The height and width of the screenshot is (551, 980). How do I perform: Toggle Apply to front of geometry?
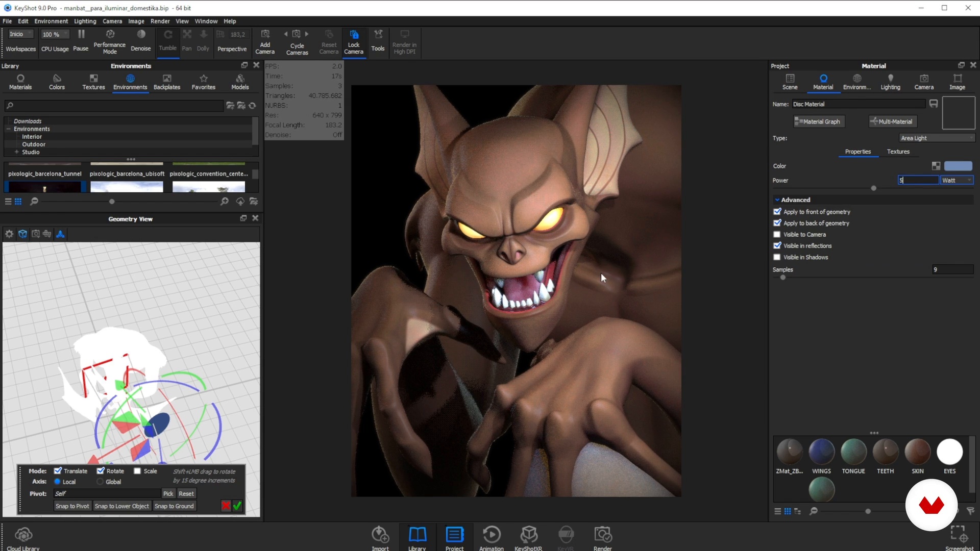[x=777, y=211]
